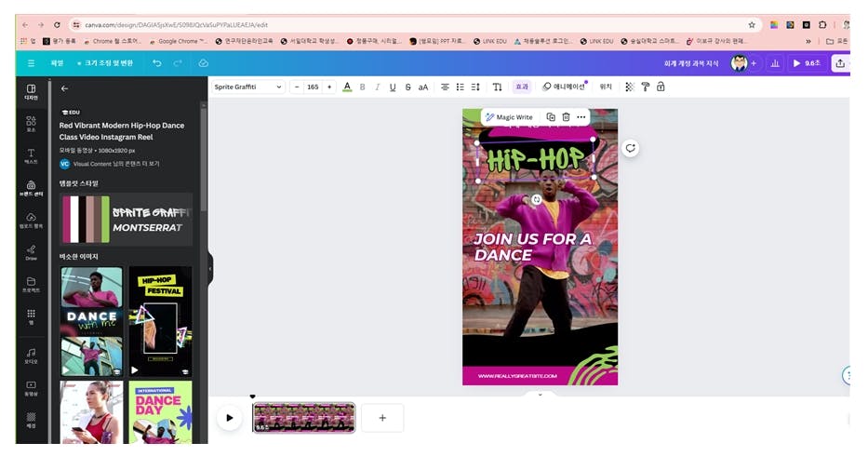
Task: Click the Share upload icon
Action: pos(840,63)
